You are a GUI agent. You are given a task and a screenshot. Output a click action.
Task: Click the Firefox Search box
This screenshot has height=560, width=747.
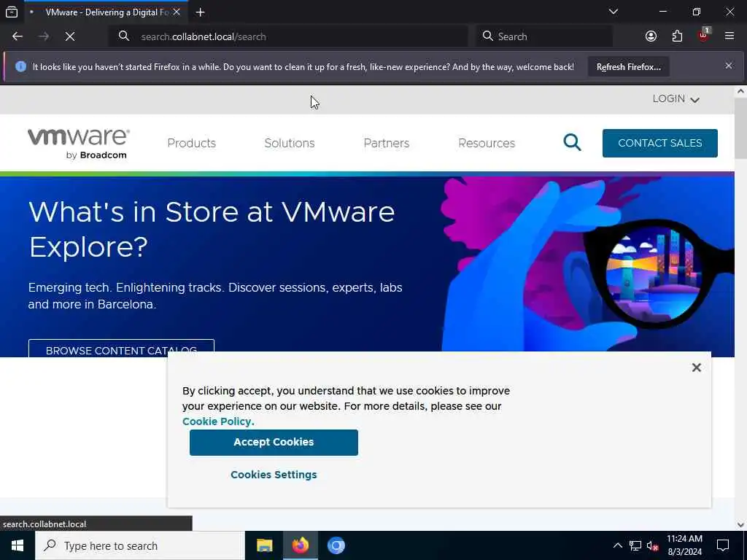[x=544, y=36]
